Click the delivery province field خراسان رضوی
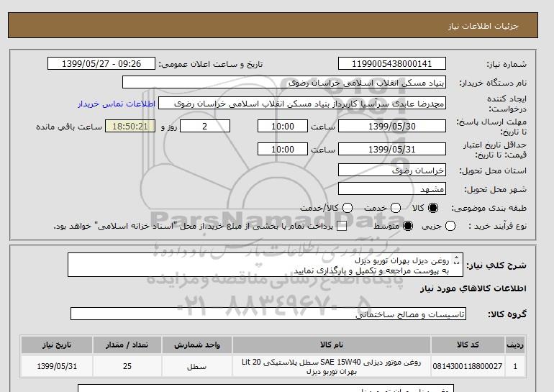This screenshot has width=554, height=392. coord(392,170)
